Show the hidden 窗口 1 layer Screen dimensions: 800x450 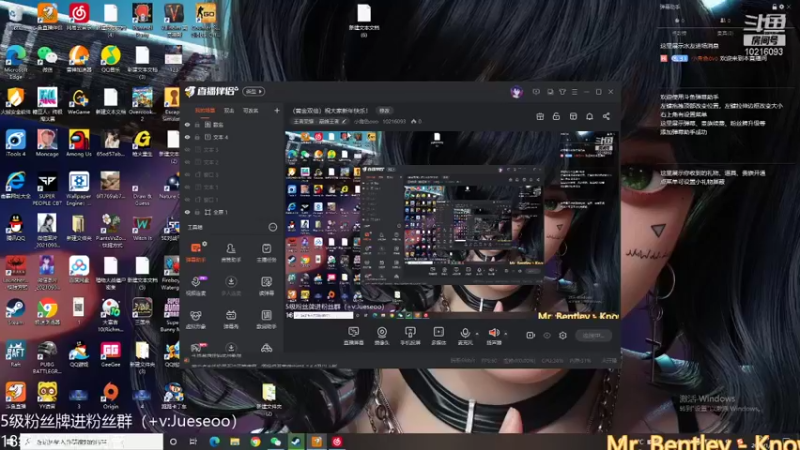click(187, 199)
